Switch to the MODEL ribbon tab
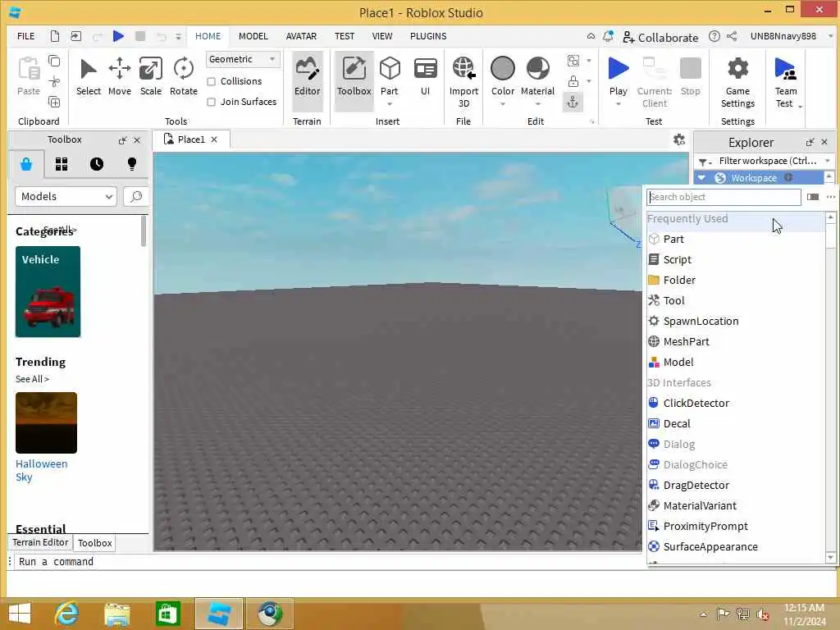 tap(253, 36)
